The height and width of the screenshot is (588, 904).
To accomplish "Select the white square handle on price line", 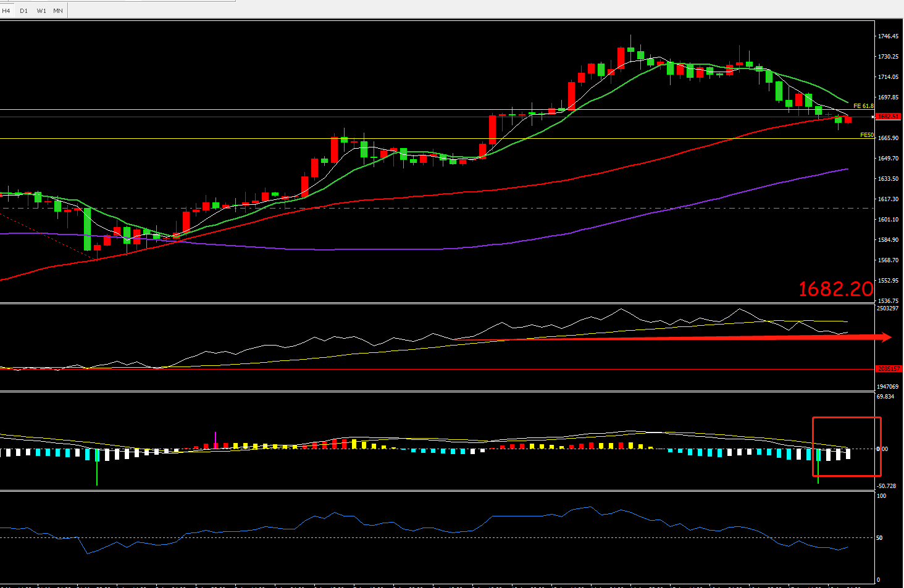I will 873,116.
